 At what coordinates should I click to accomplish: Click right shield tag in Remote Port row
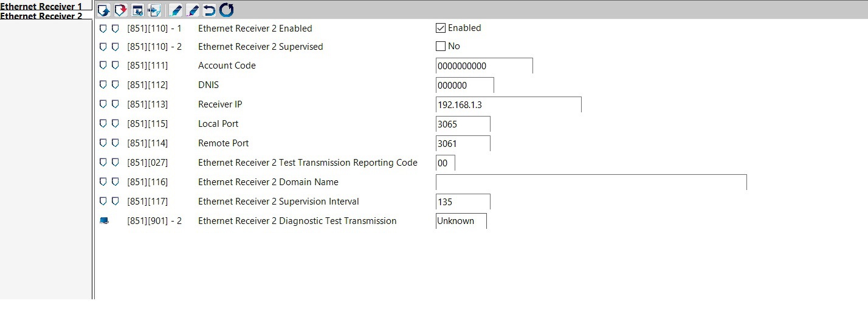tap(115, 143)
